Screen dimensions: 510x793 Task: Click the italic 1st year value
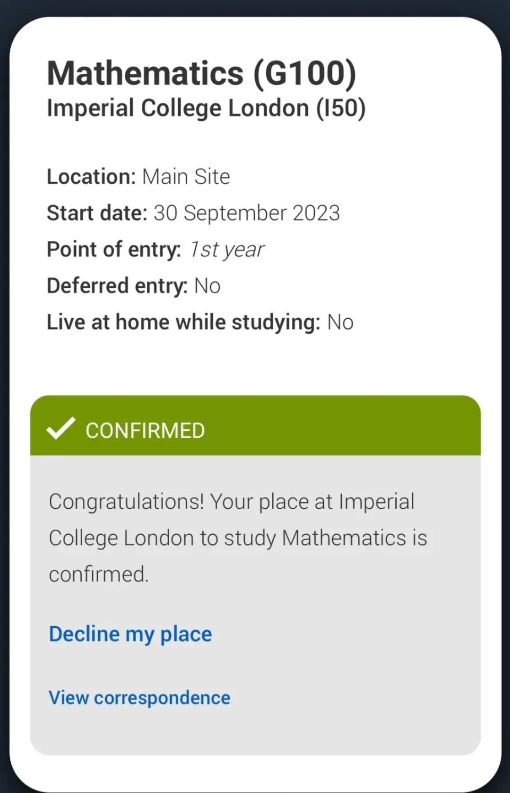point(227,250)
